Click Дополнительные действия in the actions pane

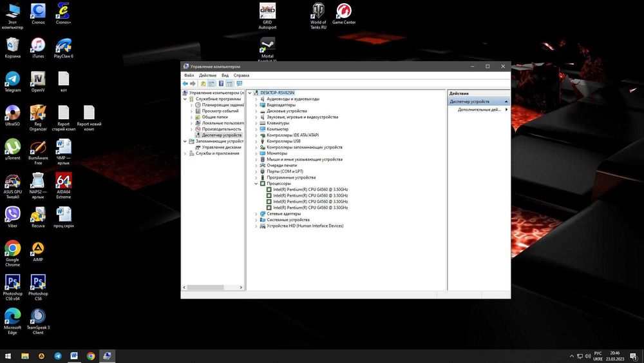pos(479,110)
